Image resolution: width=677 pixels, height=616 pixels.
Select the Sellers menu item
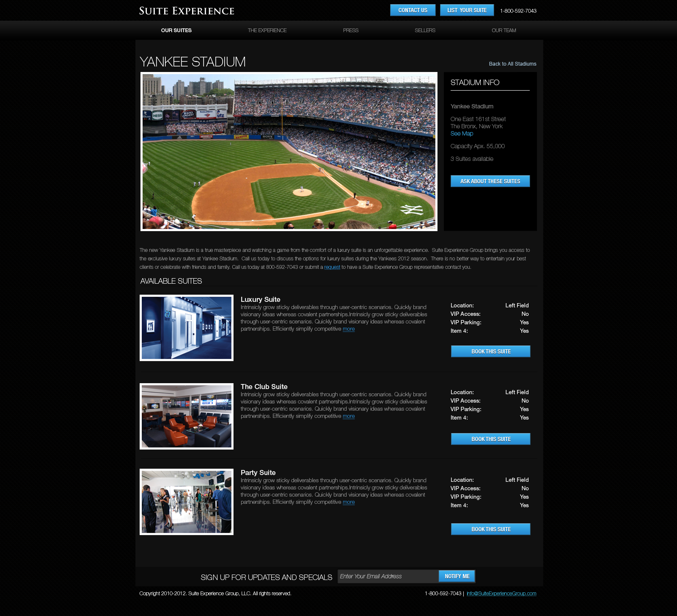pos(425,30)
